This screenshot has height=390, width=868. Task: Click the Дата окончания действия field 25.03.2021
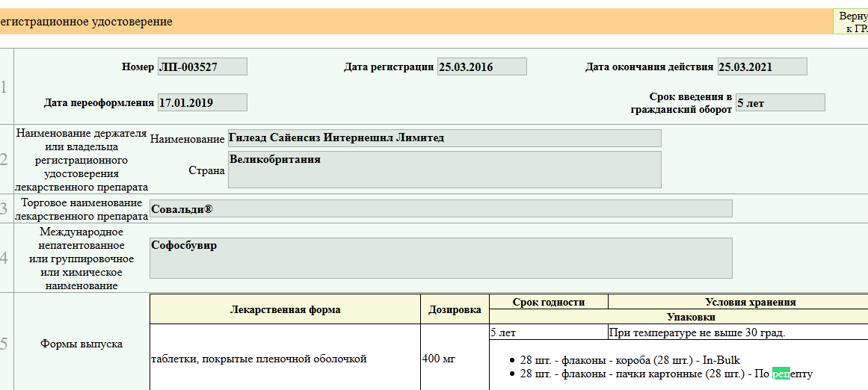coord(763,67)
